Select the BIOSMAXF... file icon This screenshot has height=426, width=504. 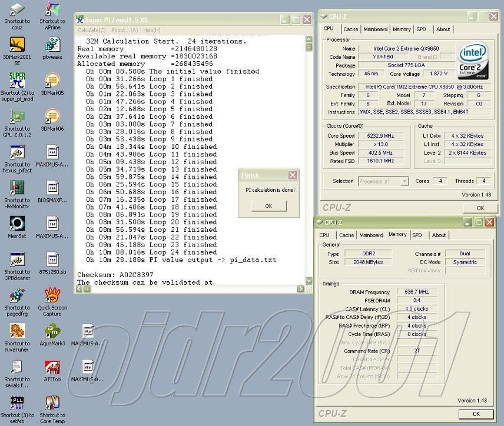point(52,192)
